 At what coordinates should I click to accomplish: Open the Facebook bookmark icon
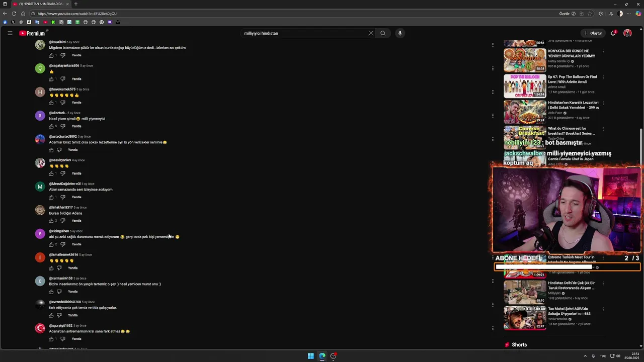(5, 22)
